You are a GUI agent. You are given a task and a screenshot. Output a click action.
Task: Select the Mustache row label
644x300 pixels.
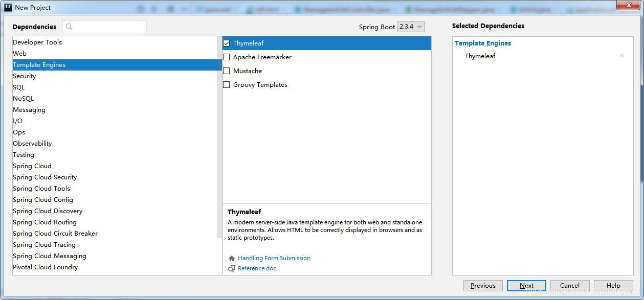point(248,71)
